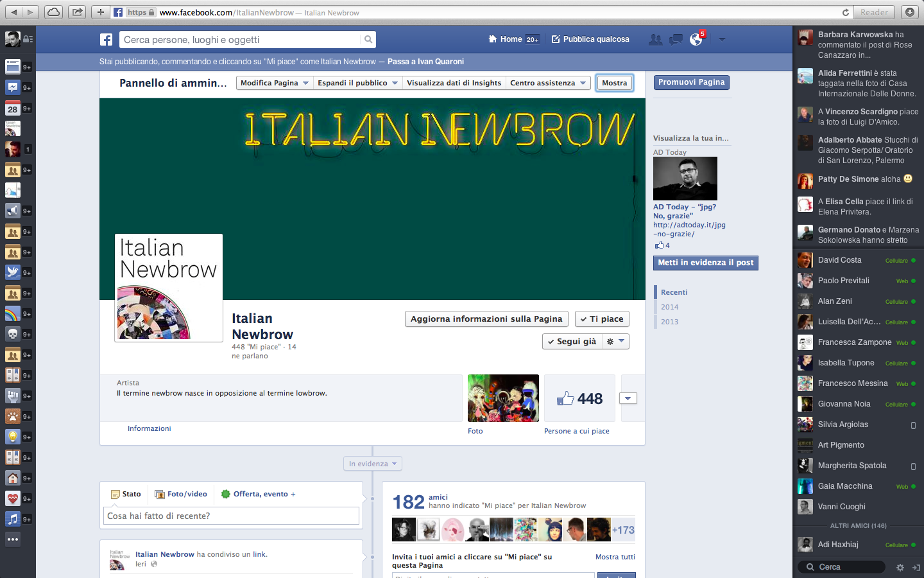Toggle the 'Ti piace' like button
Image resolution: width=924 pixels, height=578 pixels.
(x=601, y=319)
